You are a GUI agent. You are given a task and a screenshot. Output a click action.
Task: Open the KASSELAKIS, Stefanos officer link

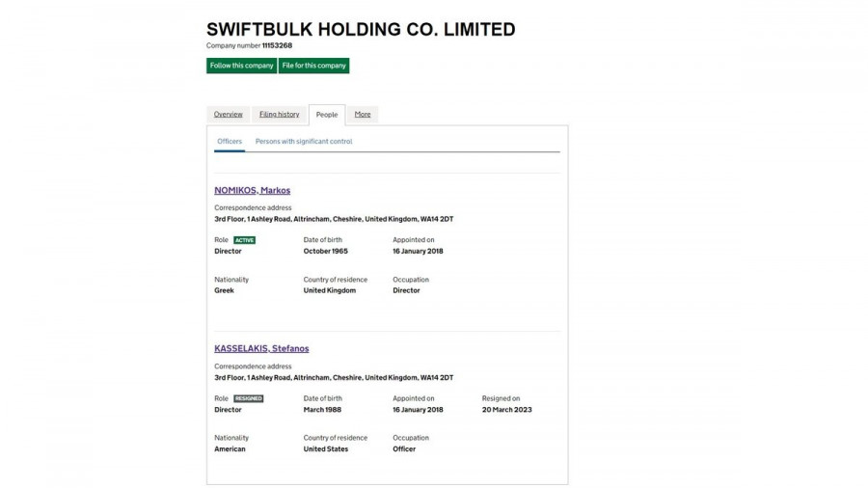tap(261, 349)
